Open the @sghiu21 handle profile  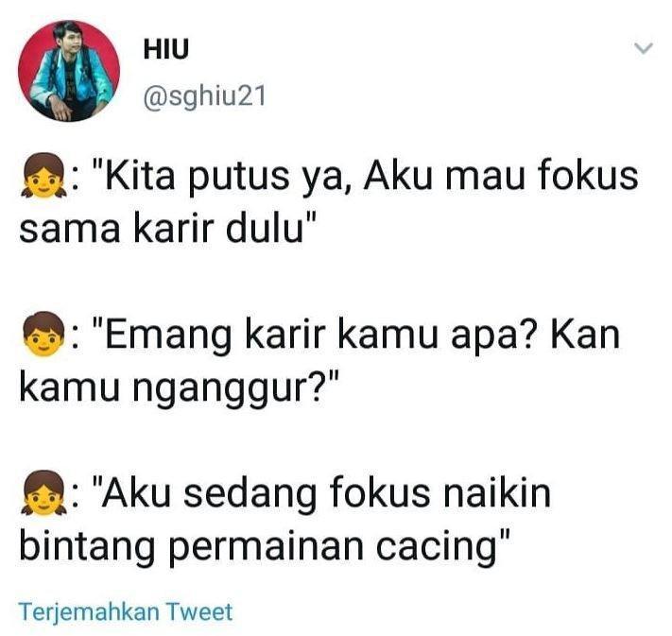point(204,96)
